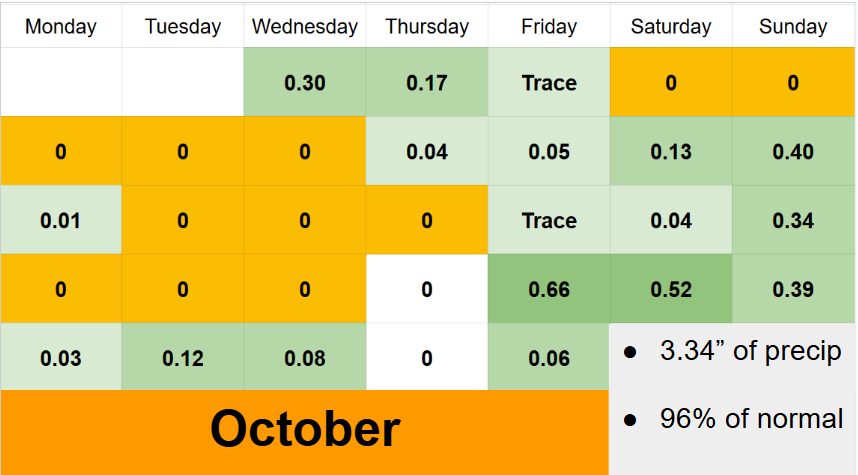858x475 pixels.
Task: Click the 0.30 precipitation cell
Action: (305, 83)
